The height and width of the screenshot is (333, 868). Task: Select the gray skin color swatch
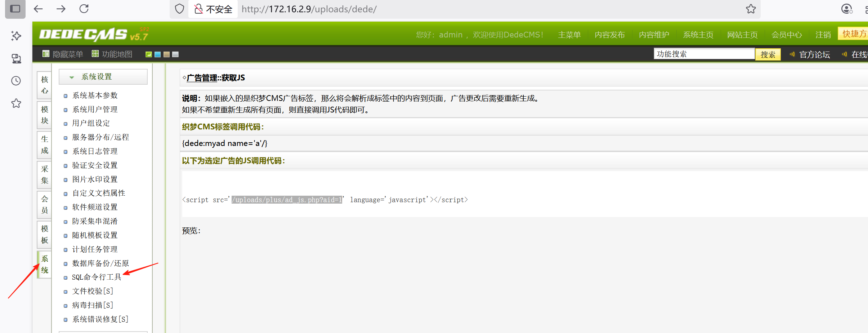click(175, 54)
